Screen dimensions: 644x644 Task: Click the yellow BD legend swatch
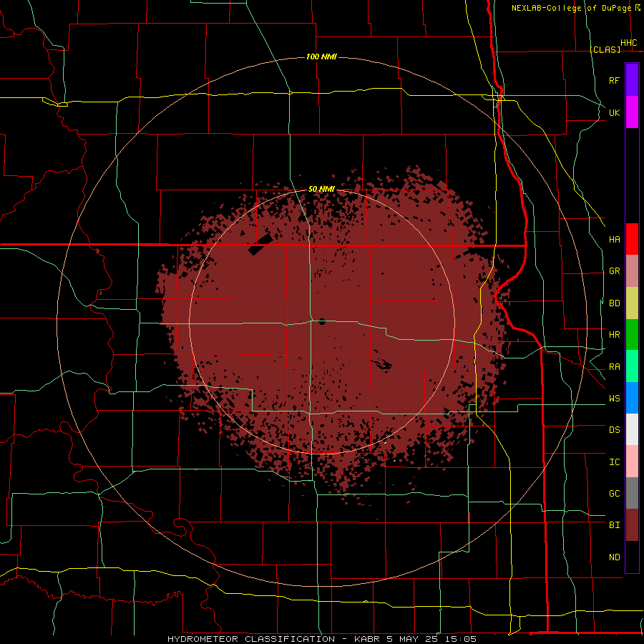pyautogui.click(x=632, y=303)
